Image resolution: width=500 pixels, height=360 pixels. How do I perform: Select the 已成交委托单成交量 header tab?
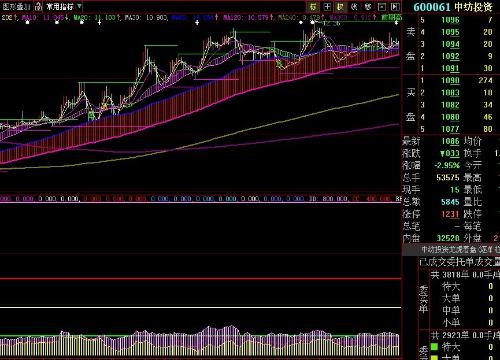pos(459,262)
